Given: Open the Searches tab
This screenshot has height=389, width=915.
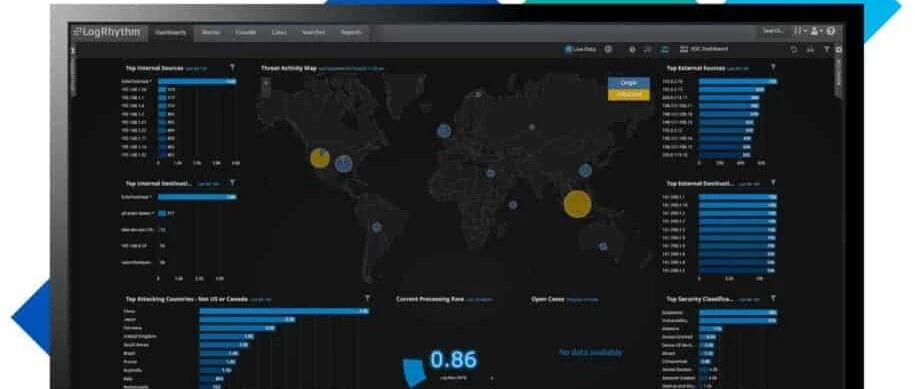Looking at the screenshot, I should click(x=313, y=33).
